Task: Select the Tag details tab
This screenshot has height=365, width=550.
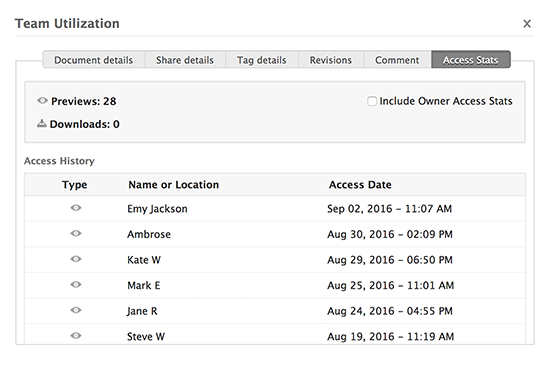Action: pos(262,60)
